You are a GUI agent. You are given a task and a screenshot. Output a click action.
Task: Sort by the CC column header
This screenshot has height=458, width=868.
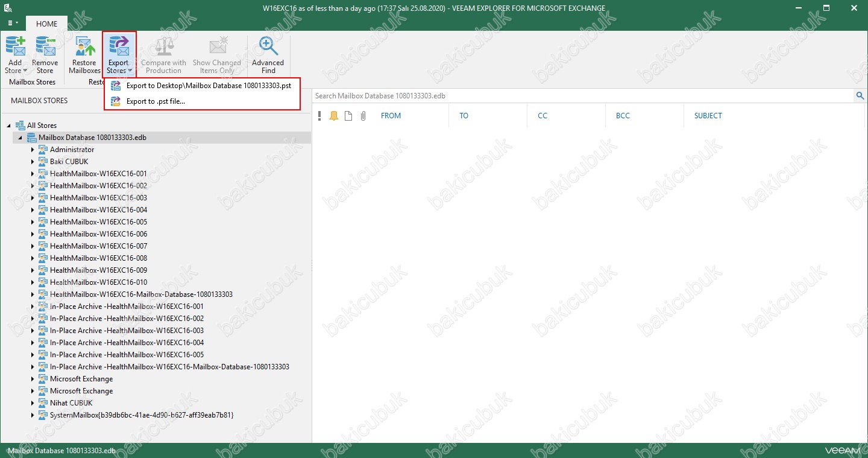coord(542,116)
